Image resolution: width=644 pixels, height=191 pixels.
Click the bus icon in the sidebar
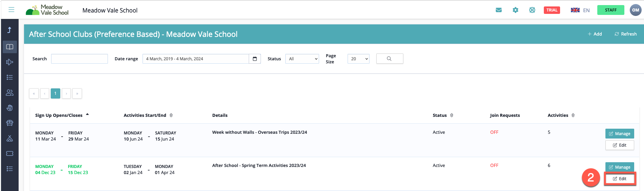tap(10, 123)
